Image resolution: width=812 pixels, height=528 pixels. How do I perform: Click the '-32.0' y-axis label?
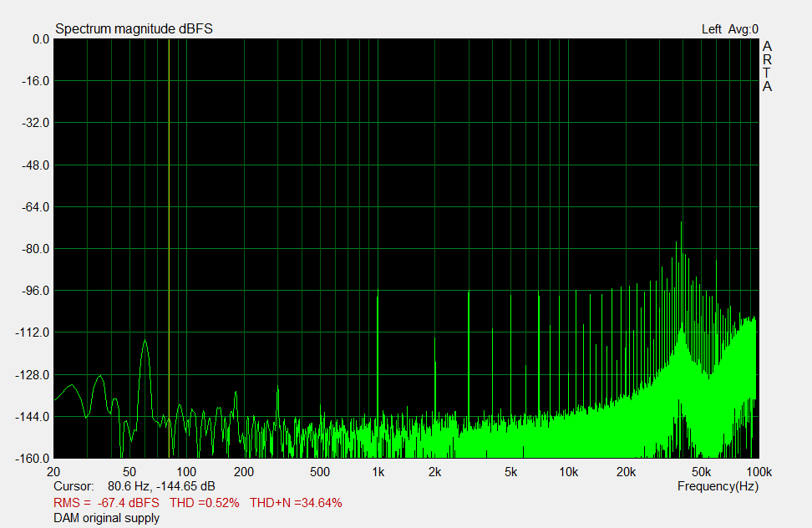(36, 123)
